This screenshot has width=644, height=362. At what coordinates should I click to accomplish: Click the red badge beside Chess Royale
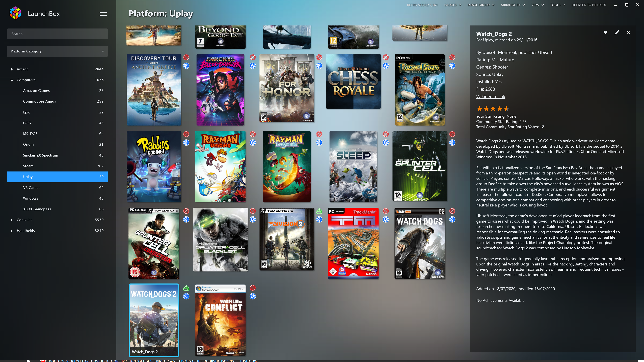(x=386, y=57)
